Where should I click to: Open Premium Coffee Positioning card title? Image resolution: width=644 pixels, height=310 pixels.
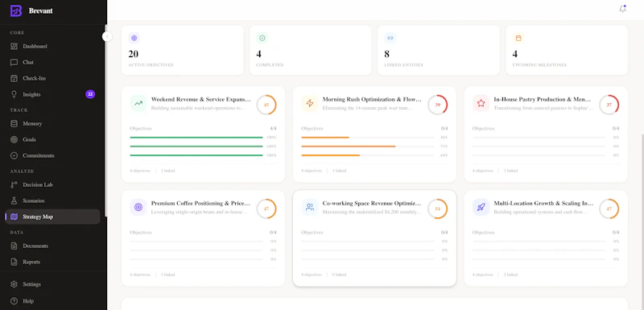click(x=200, y=203)
